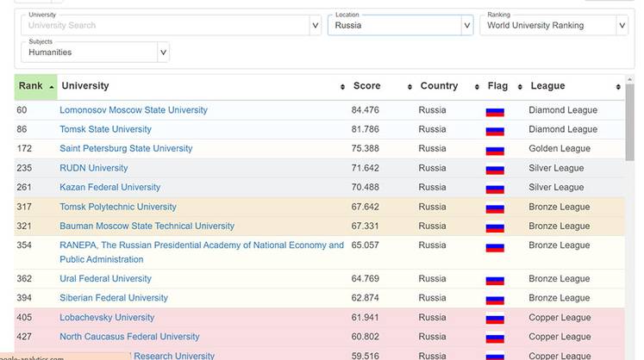Select score value 60.802
The width and height of the screenshot is (644, 360).
tap(366, 337)
